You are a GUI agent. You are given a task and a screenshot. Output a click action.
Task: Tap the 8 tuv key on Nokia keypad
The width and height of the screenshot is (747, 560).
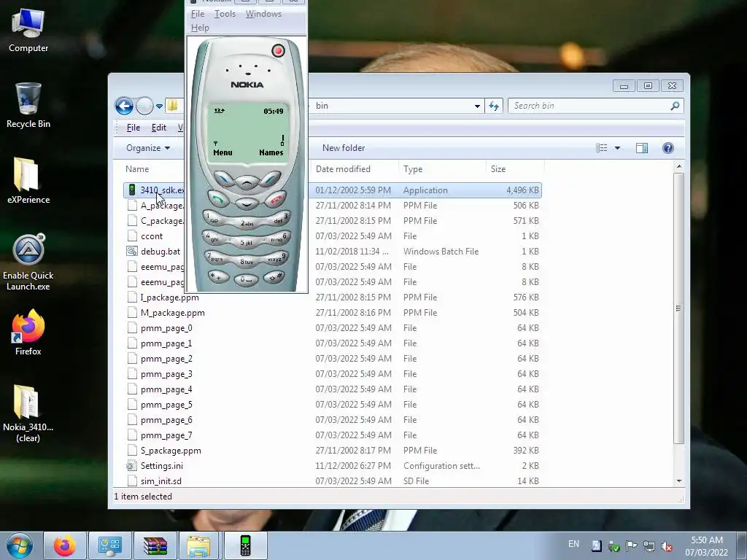(x=247, y=262)
